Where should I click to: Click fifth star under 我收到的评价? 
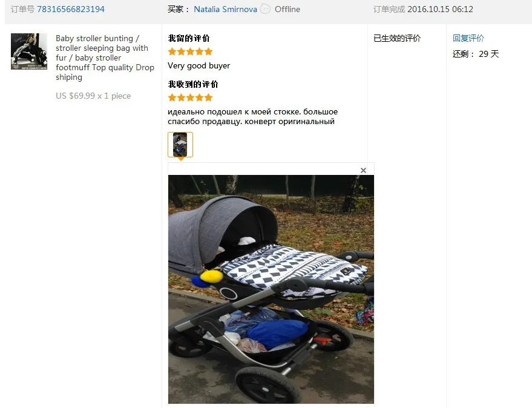pyautogui.click(x=208, y=97)
